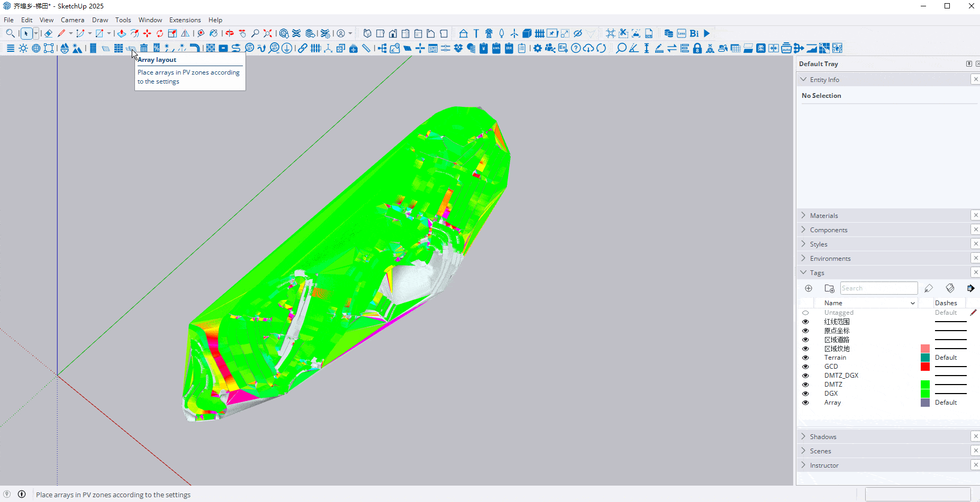980x502 pixels.
Task: Expand the Materials panel
Action: [824, 216]
